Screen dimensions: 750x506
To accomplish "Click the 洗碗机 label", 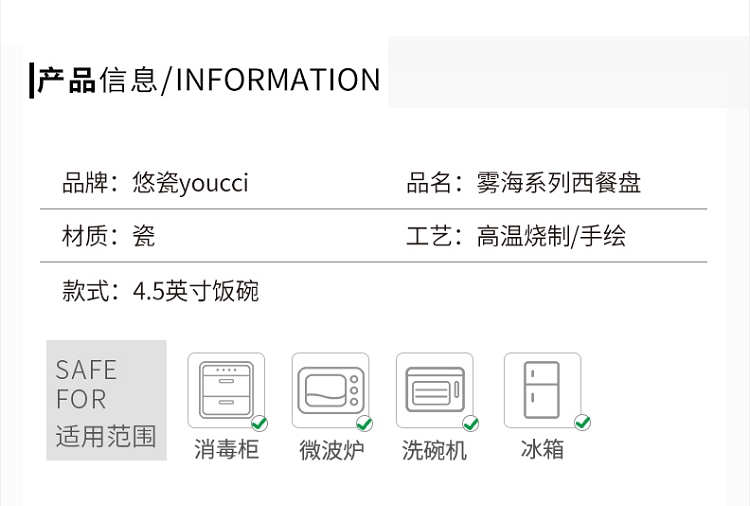I will pyautogui.click(x=434, y=450).
